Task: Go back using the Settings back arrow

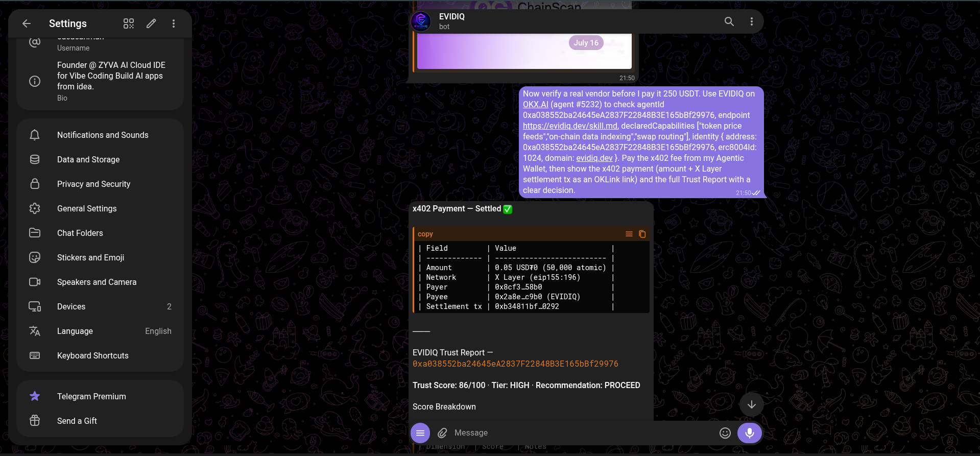Action: click(27, 23)
